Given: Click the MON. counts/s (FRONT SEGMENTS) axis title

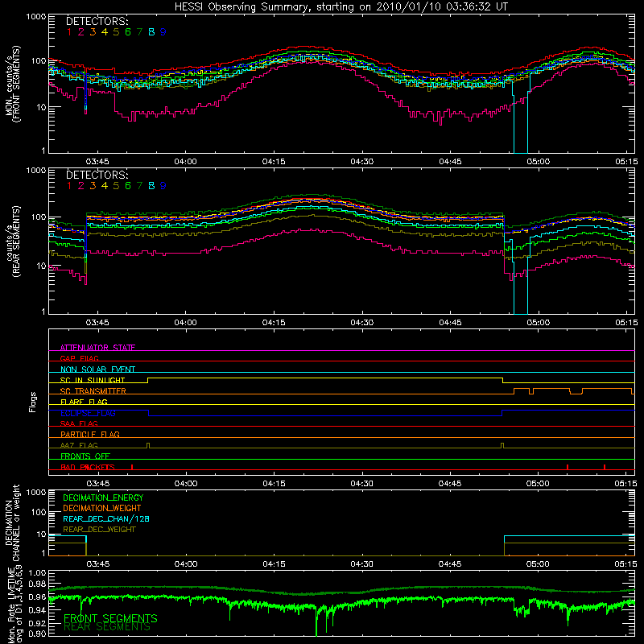Looking at the screenshot, I should [x=13, y=85].
